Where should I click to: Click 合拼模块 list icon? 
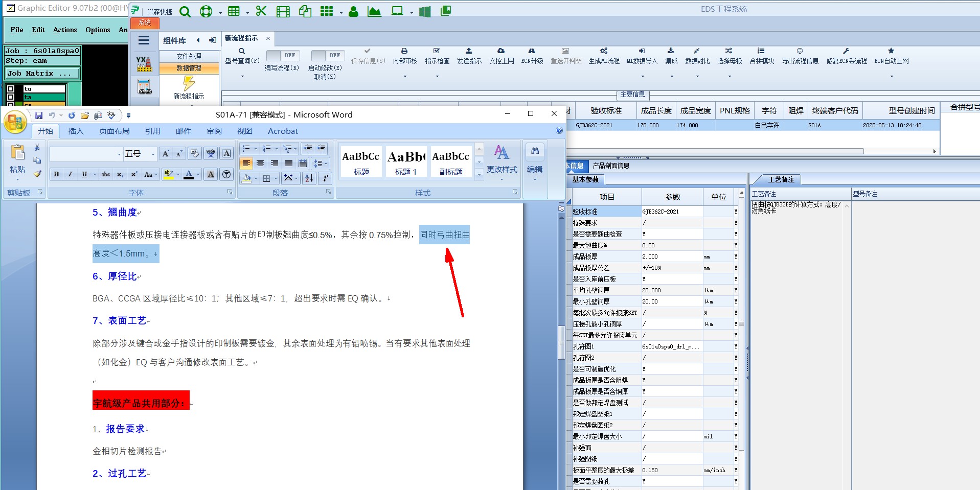click(x=761, y=51)
